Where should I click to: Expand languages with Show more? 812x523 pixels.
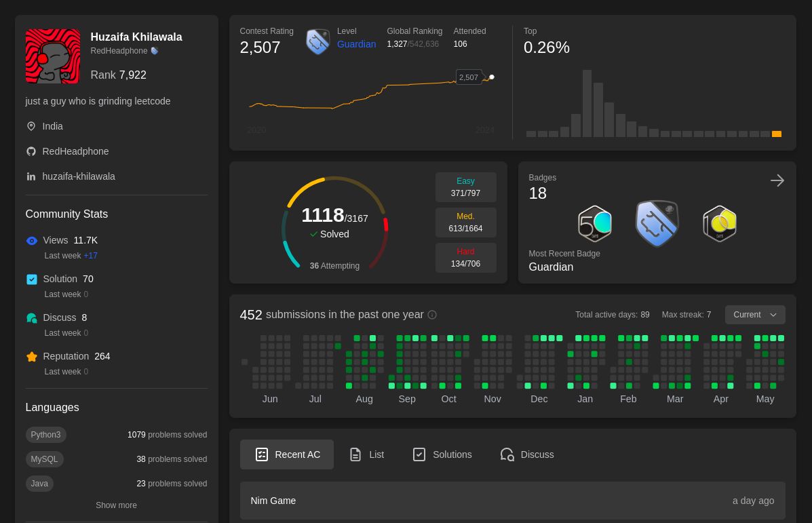pos(116,505)
